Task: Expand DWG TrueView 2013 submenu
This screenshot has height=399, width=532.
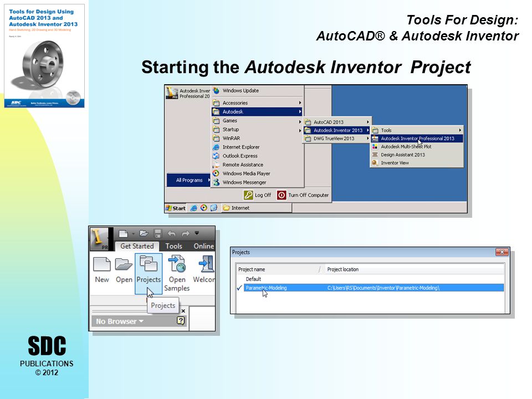Action: [x=337, y=139]
